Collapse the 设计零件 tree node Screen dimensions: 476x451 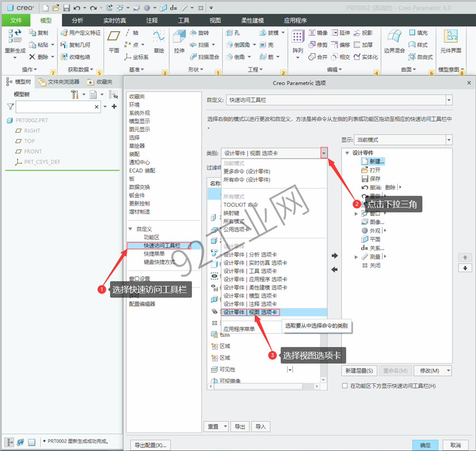[x=347, y=153]
